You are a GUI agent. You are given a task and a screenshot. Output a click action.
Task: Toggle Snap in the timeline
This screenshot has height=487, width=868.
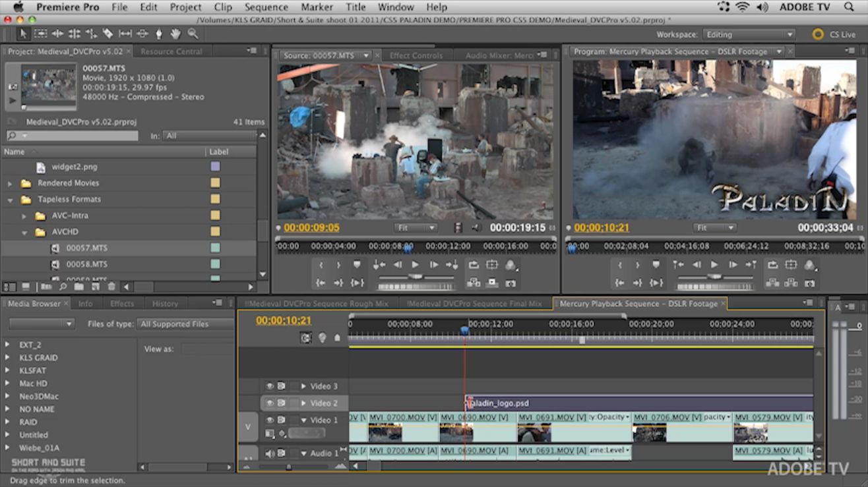click(306, 337)
